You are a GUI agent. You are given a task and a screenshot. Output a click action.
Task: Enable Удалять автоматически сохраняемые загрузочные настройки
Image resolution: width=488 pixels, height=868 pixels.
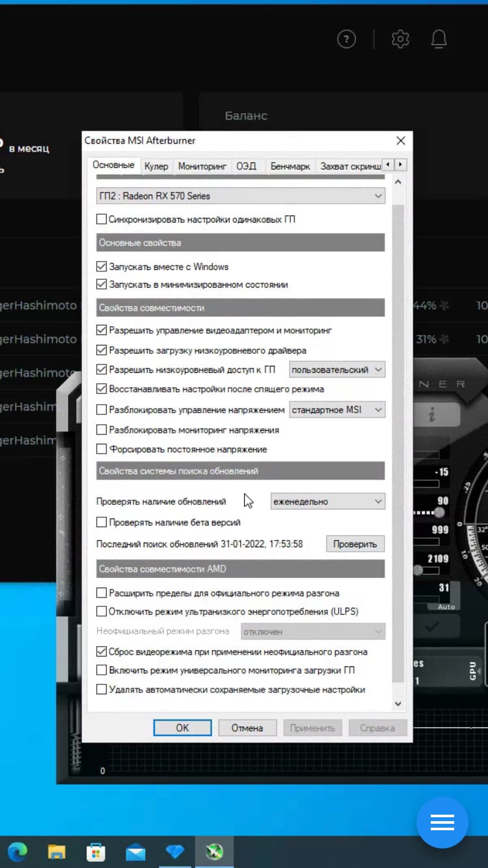tap(102, 689)
